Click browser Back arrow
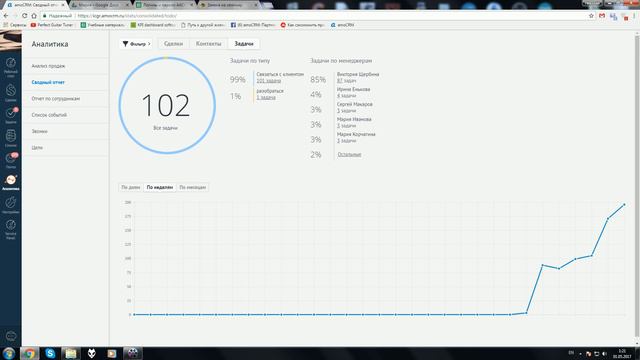Image resolution: width=640 pixels, height=360 pixels. [x=6, y=16]
